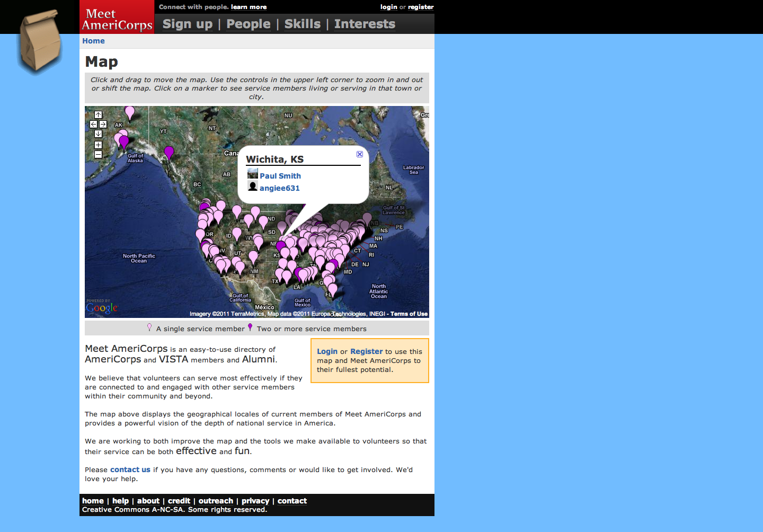763x532 pixels.
Task: Open the Meet AmeriCorps red logo
Action: (x=117, y=19)
